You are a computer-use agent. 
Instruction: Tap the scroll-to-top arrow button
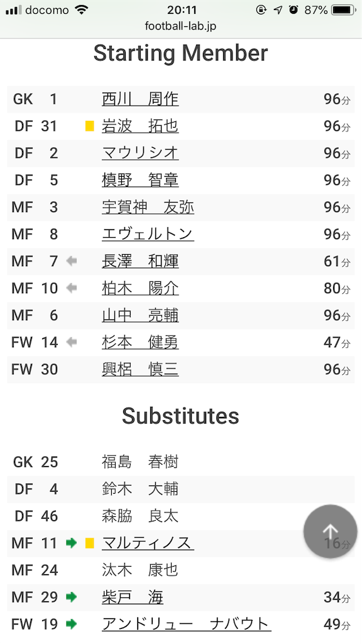(330, 531)
